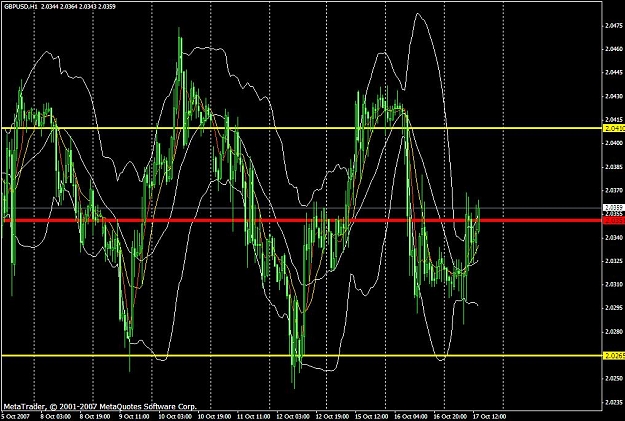This screenshot has width=625, height=421.
Task: Click the 11 Oct 11:00 time label
Action: pos(253,417)
